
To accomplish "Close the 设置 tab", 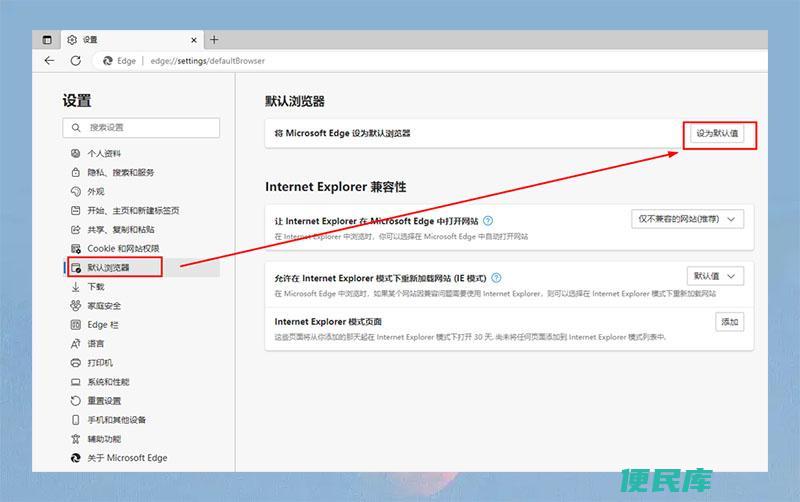I will [x=194, y=40].
